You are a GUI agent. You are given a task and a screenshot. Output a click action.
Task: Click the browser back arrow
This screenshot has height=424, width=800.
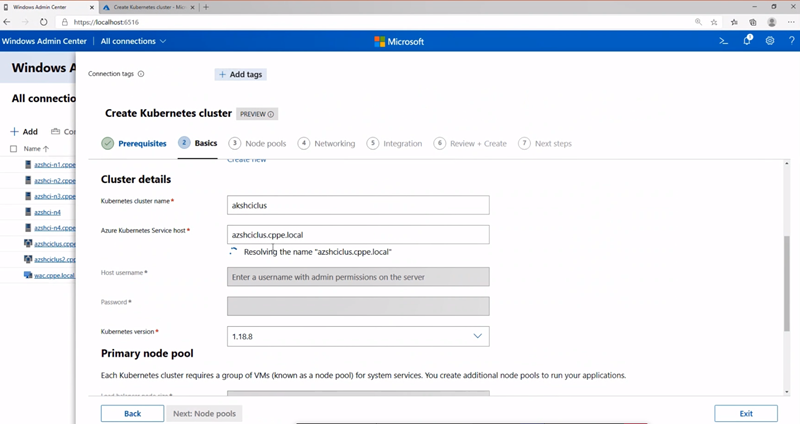pyautogui.click(x=7, y=22)
